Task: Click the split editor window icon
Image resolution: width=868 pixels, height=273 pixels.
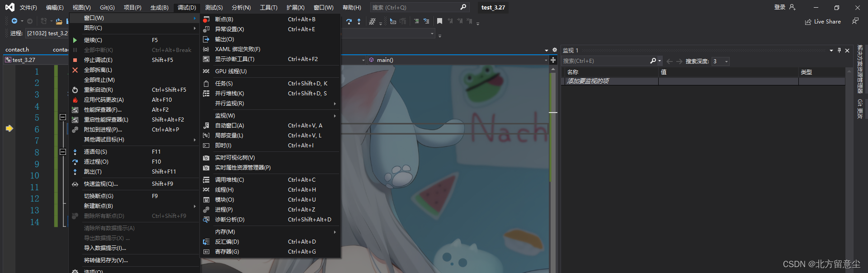Action: pyautogui.click(x=553, y=60)
